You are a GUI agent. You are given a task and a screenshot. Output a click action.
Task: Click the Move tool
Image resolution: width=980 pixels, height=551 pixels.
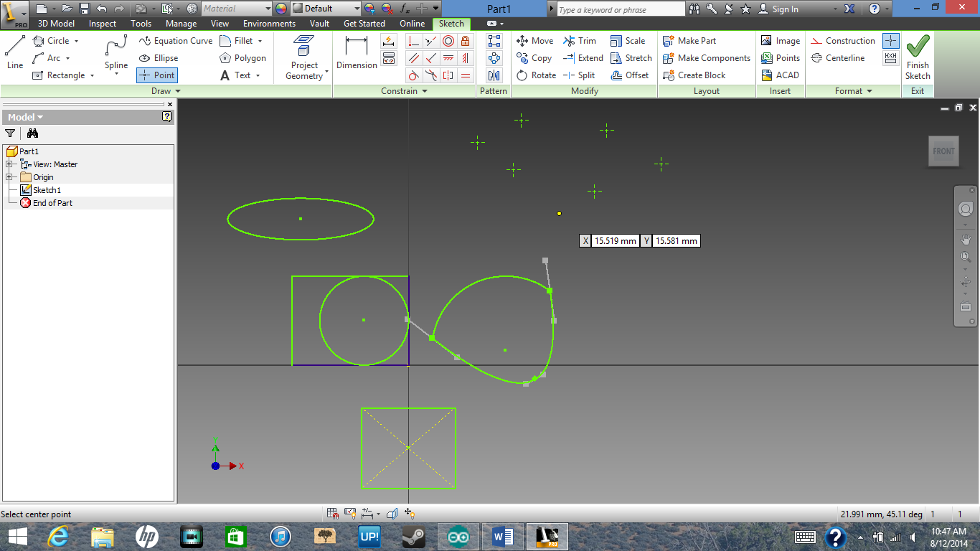(535, 41)
